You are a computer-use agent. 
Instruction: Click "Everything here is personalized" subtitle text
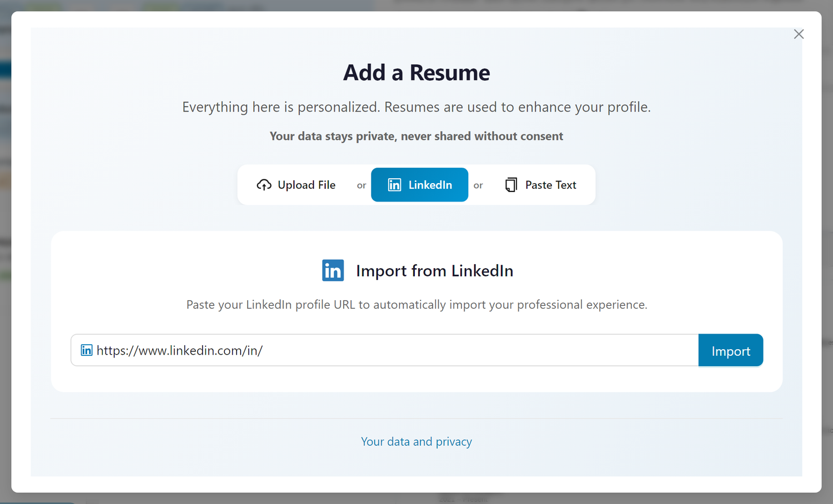(x=416, y=107)
